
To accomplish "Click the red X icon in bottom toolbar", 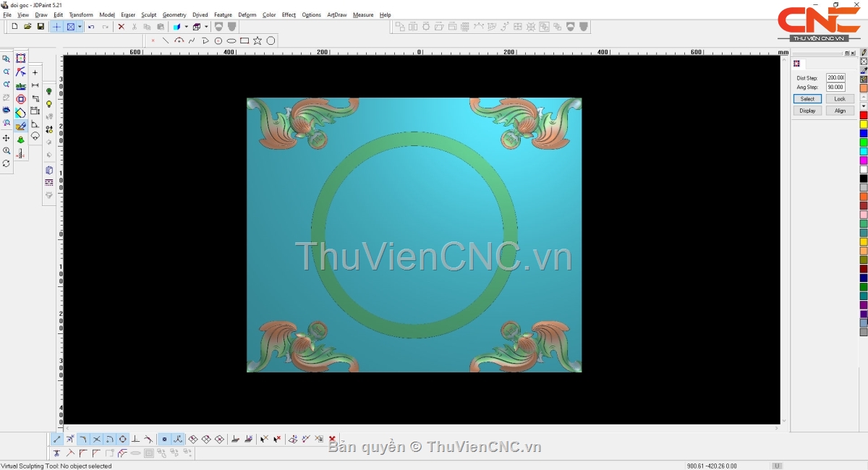I will [332, 439].
